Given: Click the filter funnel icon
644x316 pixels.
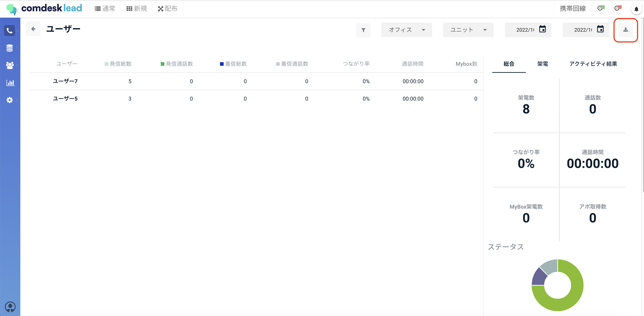Looking at the screenshot, I should tap(363, 30).
